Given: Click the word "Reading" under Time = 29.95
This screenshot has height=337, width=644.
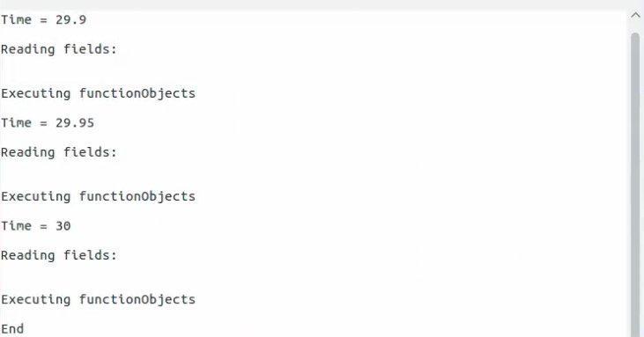Looking at the screenshot, I should tap(28, 152).
